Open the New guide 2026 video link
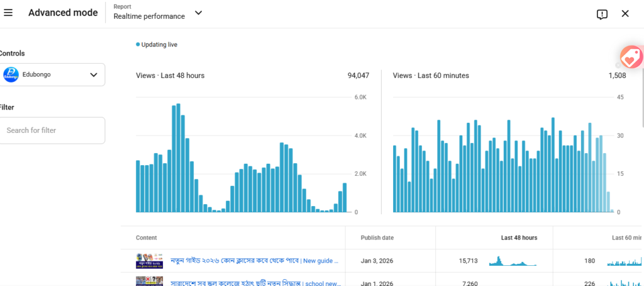 255,261
